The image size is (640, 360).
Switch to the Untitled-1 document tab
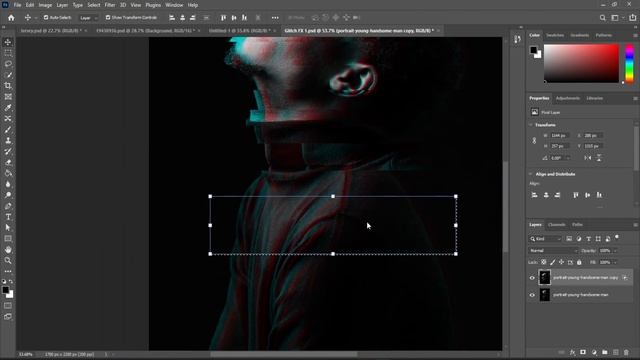239,31
